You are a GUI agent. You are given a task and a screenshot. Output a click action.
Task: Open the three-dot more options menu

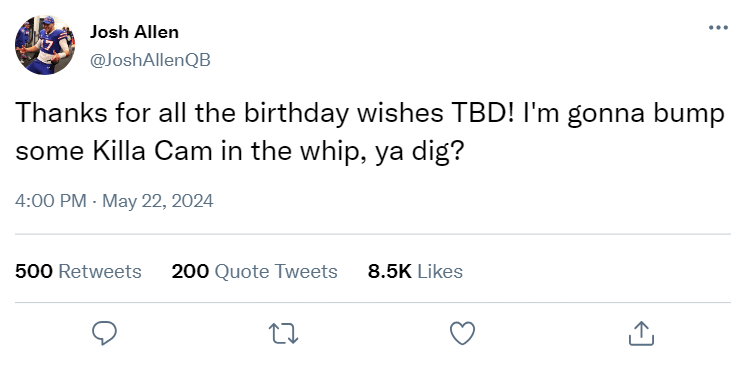click(718, 28)
